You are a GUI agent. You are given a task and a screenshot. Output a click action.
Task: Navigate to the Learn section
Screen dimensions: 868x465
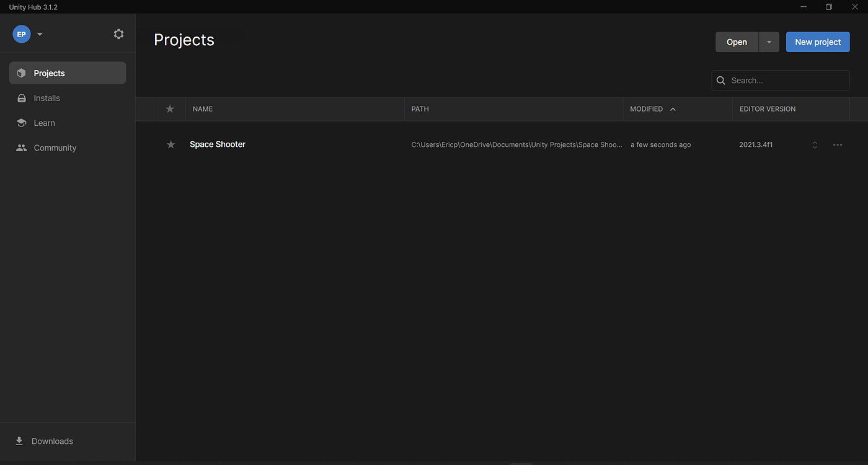click(x=43, y=122)
